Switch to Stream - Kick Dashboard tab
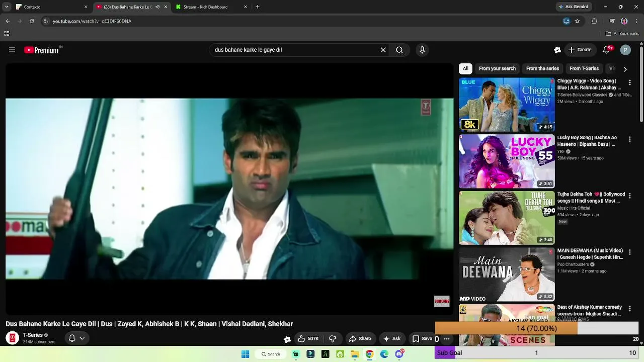This screenshot has height=362, width=644. tap(211, 7)
